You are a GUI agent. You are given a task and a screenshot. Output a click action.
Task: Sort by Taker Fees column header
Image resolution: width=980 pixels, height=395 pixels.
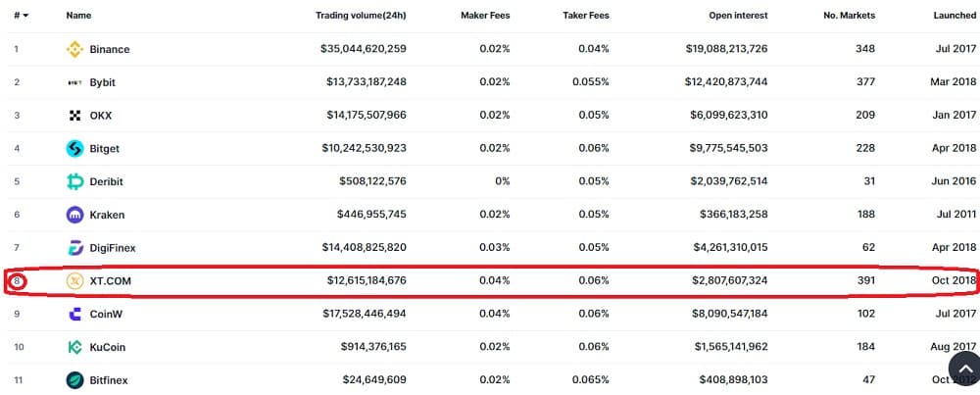pyautogui.click(x=586, y=16)
